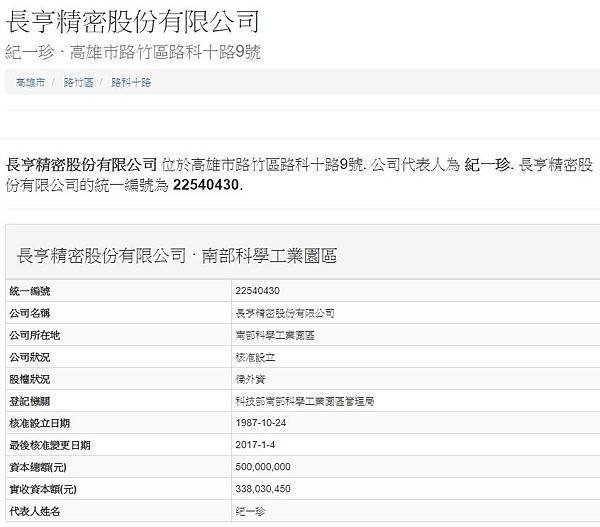Screen dimensions: 600x527
Task: Select the 公司狀況 row label
Action: click(30, 357)
